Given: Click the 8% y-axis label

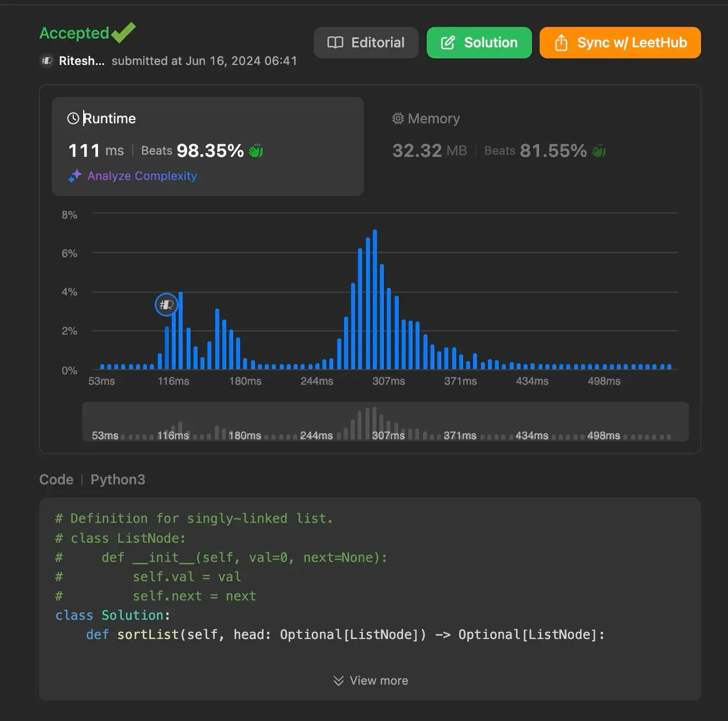Looking at the screenshot, I should [x=69, y=215].
